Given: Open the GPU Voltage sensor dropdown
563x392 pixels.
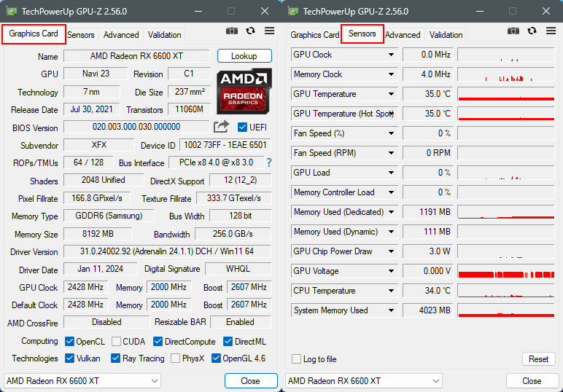Looking at the screenshot, I should [x=391, y=271].
